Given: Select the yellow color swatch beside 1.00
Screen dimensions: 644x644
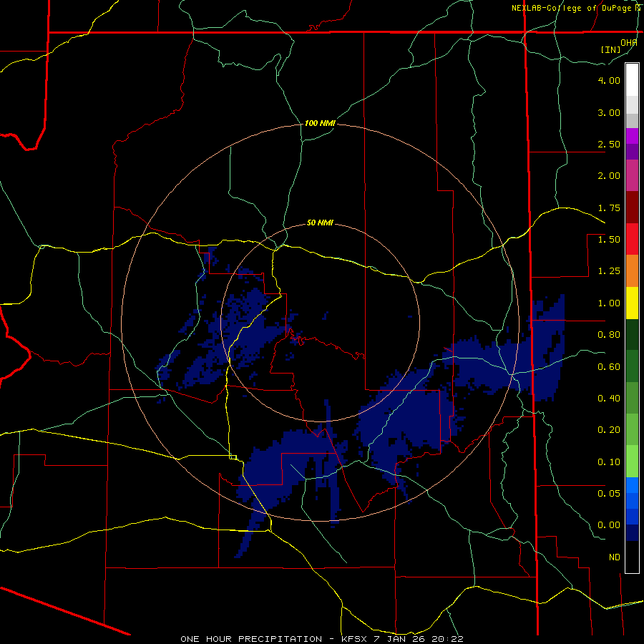Looking at the screenshot, I should (x=632, y=303).
